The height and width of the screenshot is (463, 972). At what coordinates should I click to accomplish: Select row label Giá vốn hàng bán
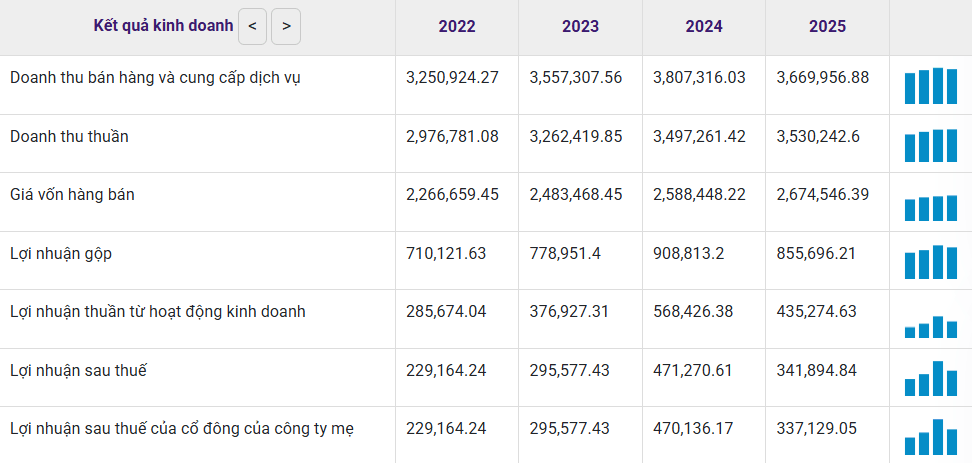point(73,195)
